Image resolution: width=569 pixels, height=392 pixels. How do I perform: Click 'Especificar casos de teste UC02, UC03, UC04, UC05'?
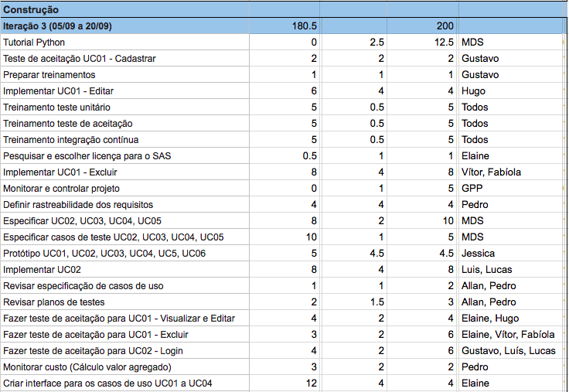[124, 237]
